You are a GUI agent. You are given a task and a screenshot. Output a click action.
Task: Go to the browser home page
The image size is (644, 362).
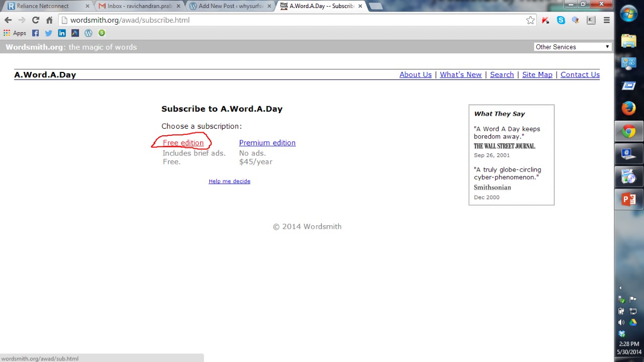click(49, 20)
